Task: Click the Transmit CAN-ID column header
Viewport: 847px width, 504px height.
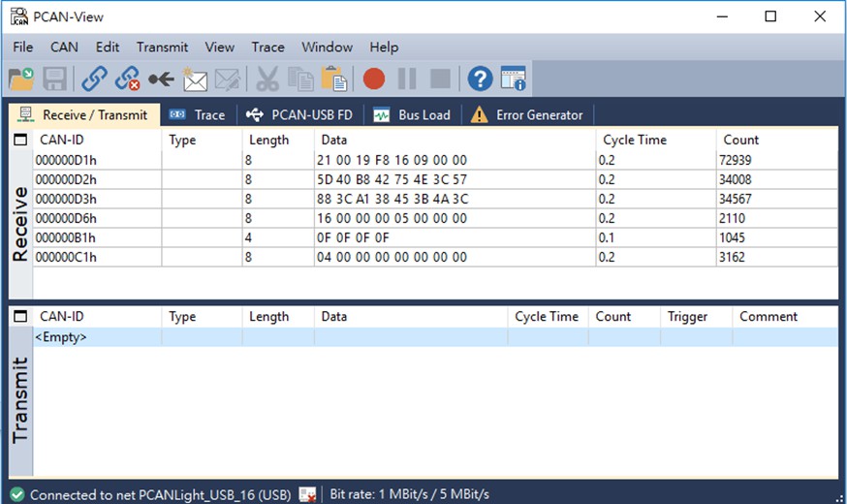Action: [x=97, y=317]
